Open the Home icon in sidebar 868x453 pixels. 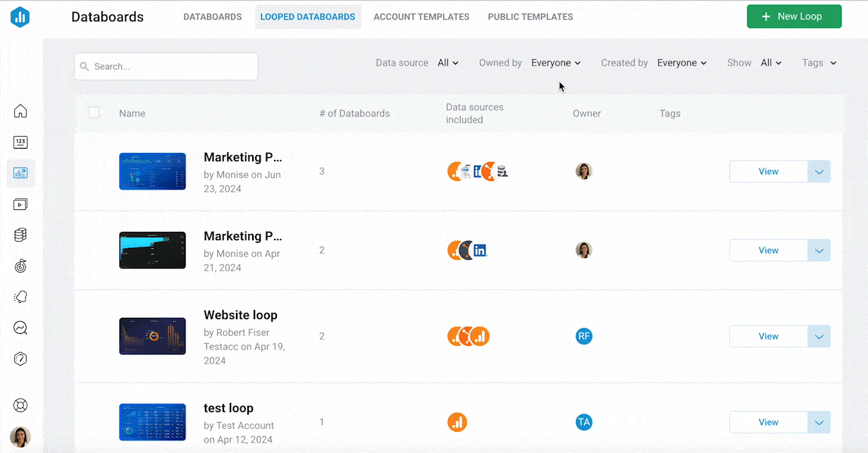pyautogui.click(x=20, y=111)
